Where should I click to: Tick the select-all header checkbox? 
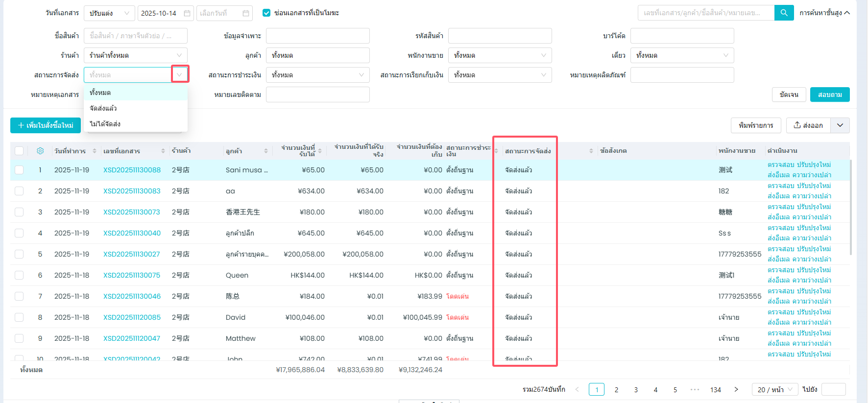tap(19, 151)
